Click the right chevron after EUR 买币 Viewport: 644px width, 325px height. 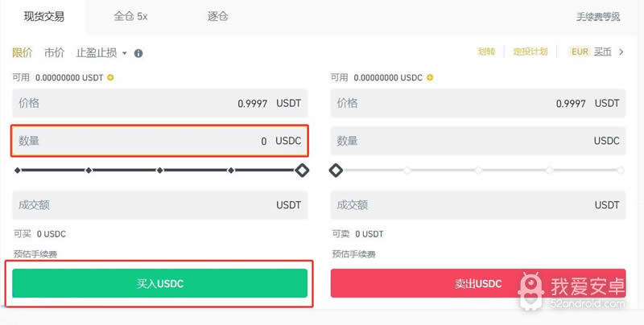pyautogui.click(x=621, y=51)
